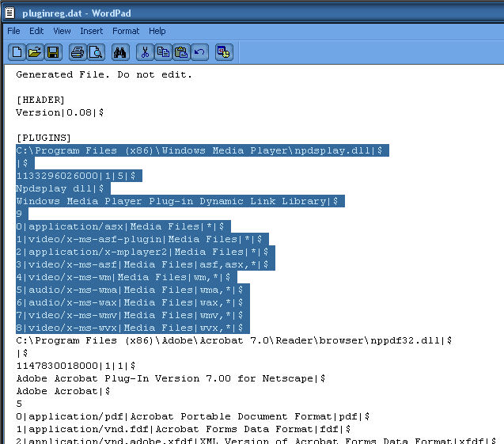Insert date and time using the Date/Time icon
This screenshot has height=444, width=504.
(224, 52)
